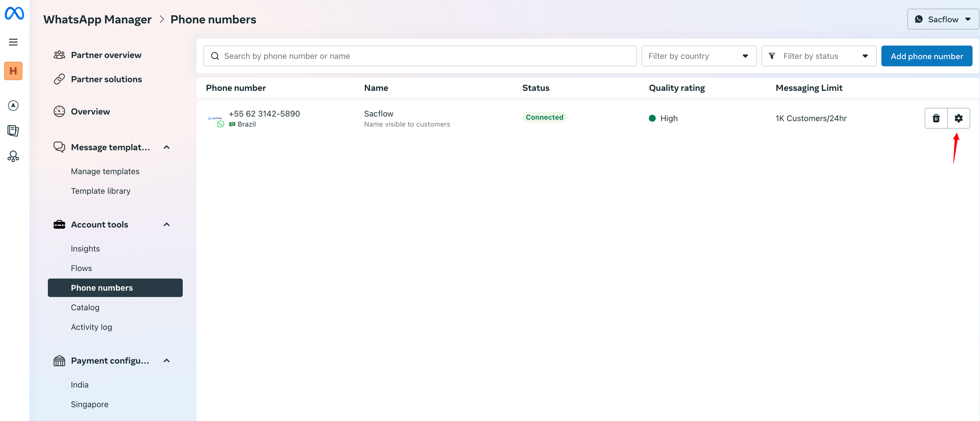Screen dimensions: 980x421
Task: Click the connected circles icon in rail
Action: tap(13, 156)
